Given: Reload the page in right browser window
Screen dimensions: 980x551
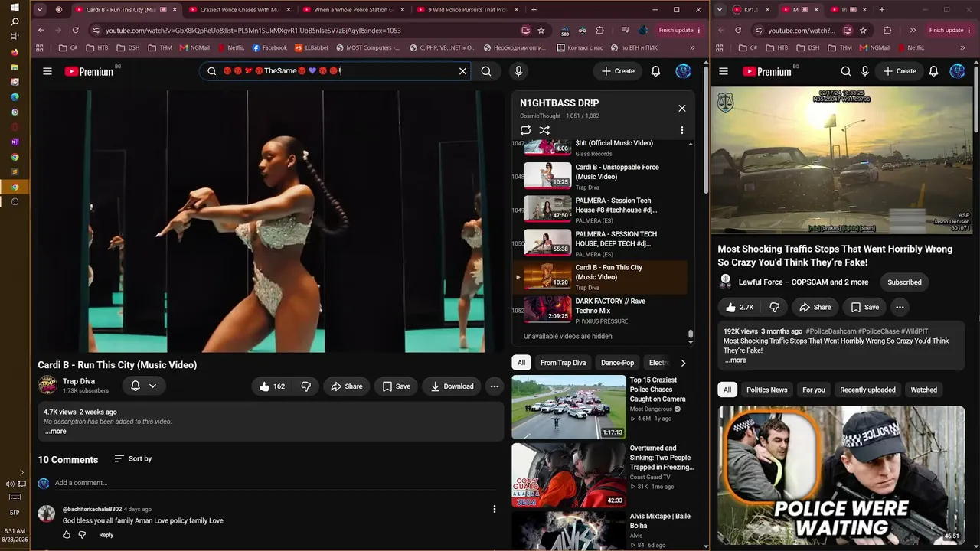Looking at the screenshot, I should click(x=738, y=30).
